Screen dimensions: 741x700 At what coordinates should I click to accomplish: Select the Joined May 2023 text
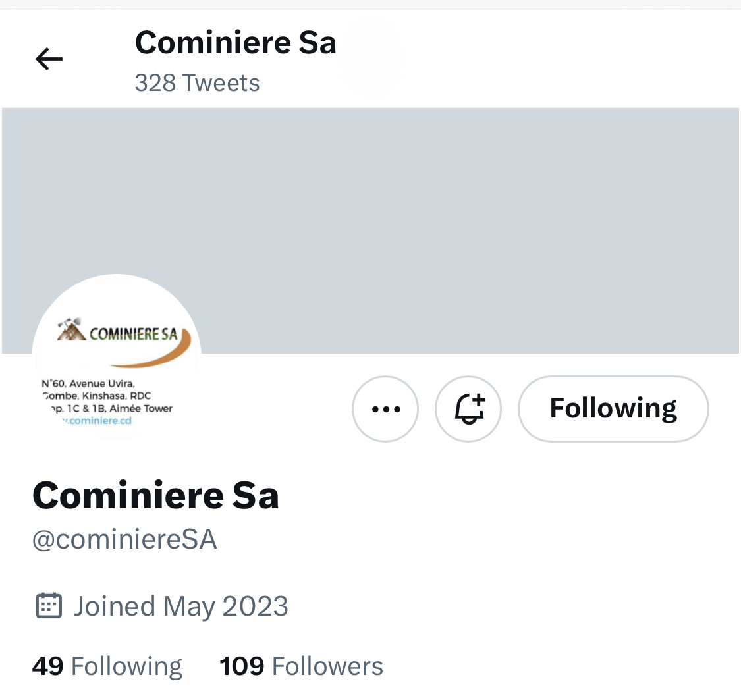coord(180,606)
